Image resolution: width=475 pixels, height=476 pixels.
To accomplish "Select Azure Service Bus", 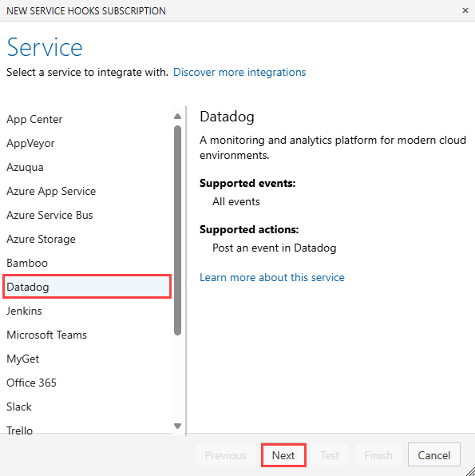I will coord(87,215).
